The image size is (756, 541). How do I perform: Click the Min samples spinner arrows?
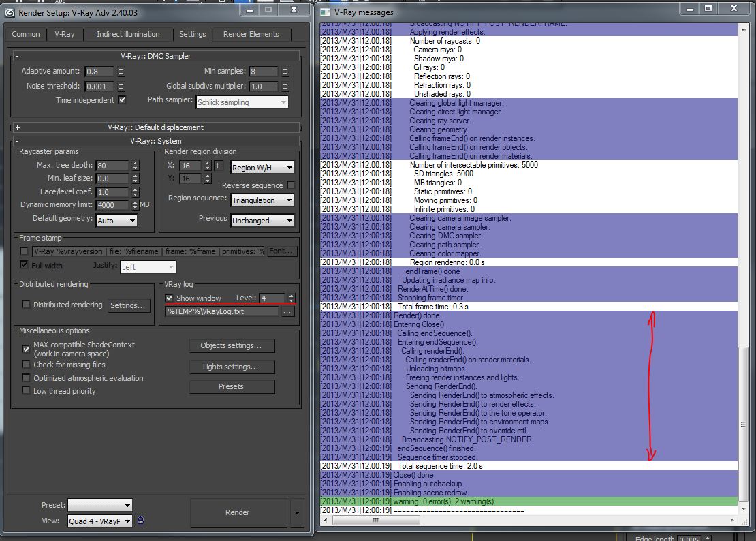(x=285, y=72)
